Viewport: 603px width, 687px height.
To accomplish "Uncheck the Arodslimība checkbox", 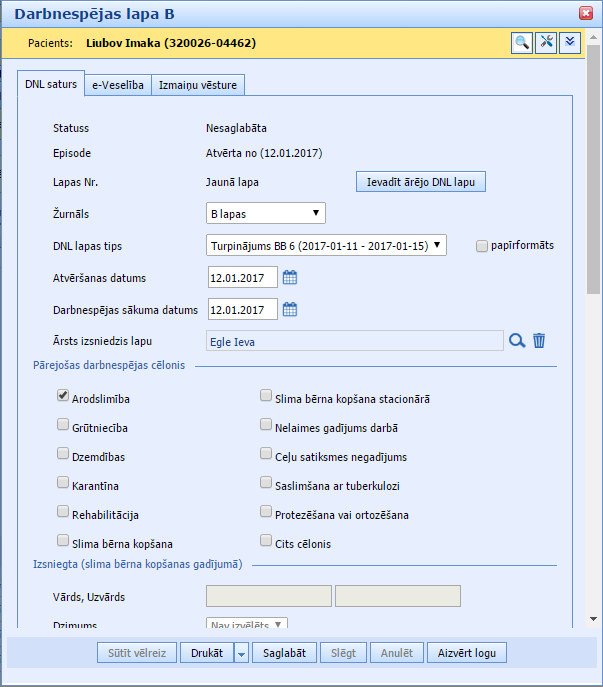I will [64, 398].
